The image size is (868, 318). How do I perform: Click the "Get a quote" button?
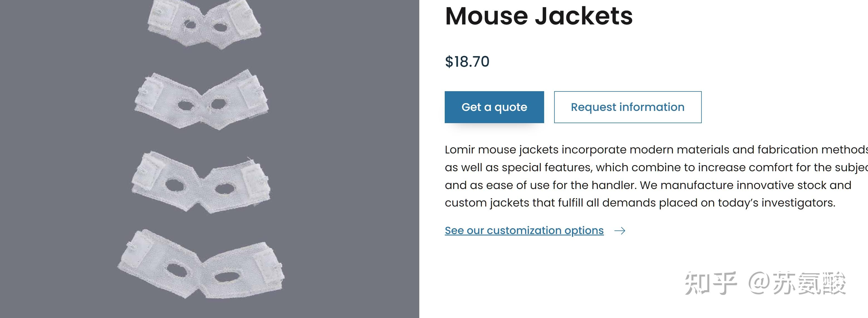tap(494, 107)
